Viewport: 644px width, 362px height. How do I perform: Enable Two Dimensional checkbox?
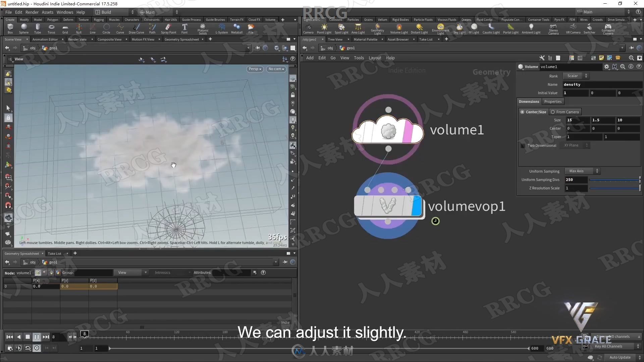click(523, 145)
